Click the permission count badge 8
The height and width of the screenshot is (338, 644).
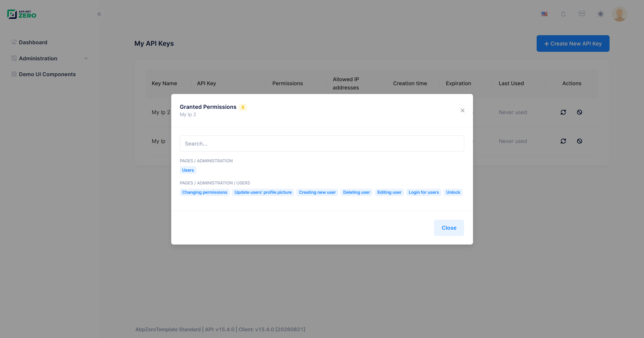[x=243, y=107]
